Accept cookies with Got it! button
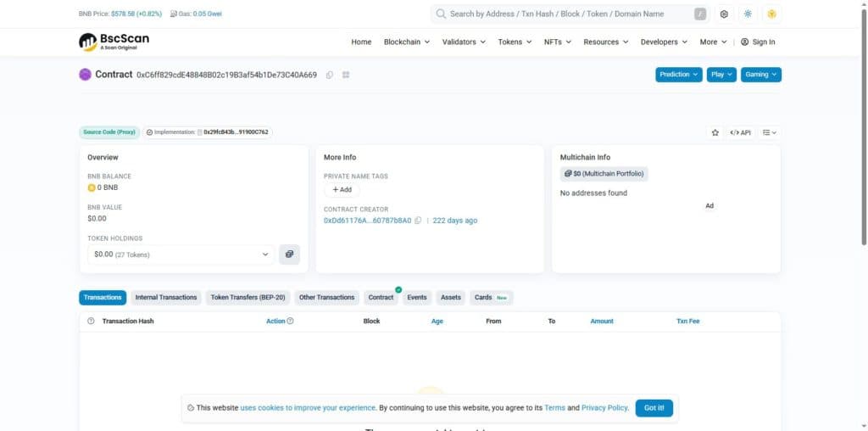This screenshot has width=868, height=431. click(x=654, y=408)
